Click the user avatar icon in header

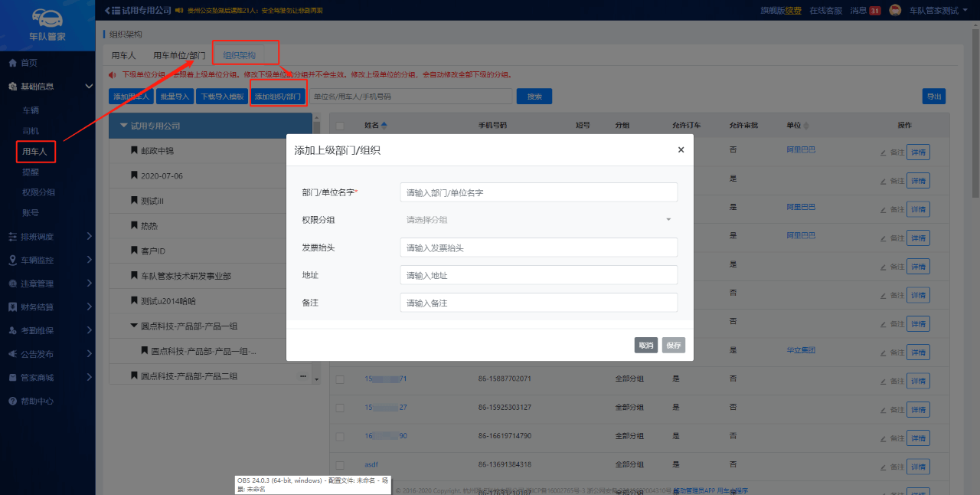coord(895,10)
